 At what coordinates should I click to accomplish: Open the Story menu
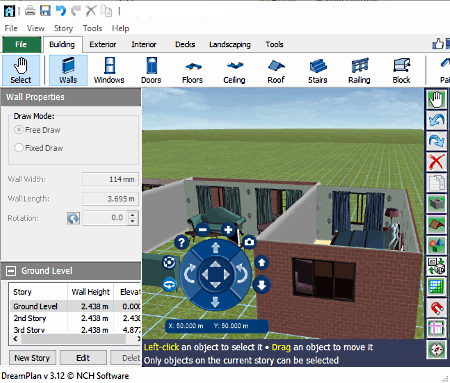[63, 28]
